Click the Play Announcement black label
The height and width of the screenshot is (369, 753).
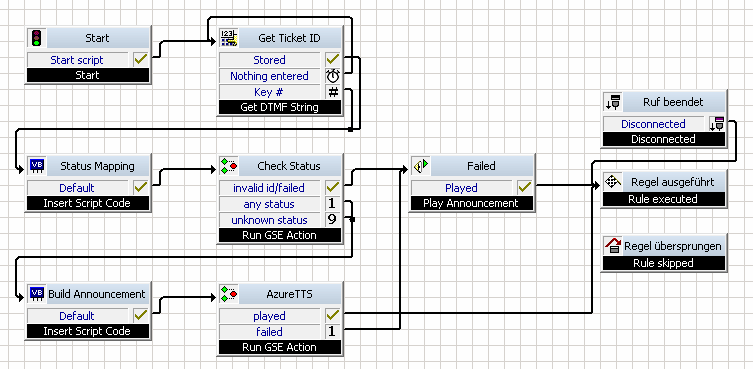[471, 203]
